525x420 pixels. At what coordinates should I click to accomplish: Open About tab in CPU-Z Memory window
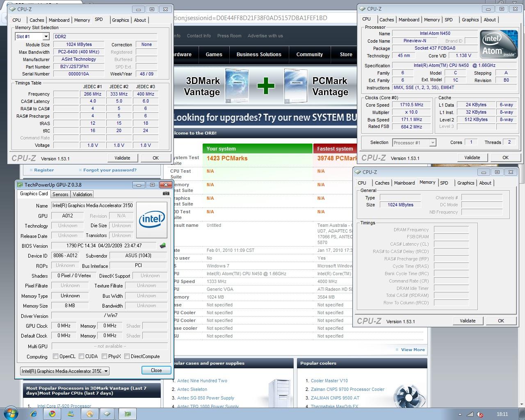pyautogui.click(x=485, y=183)
